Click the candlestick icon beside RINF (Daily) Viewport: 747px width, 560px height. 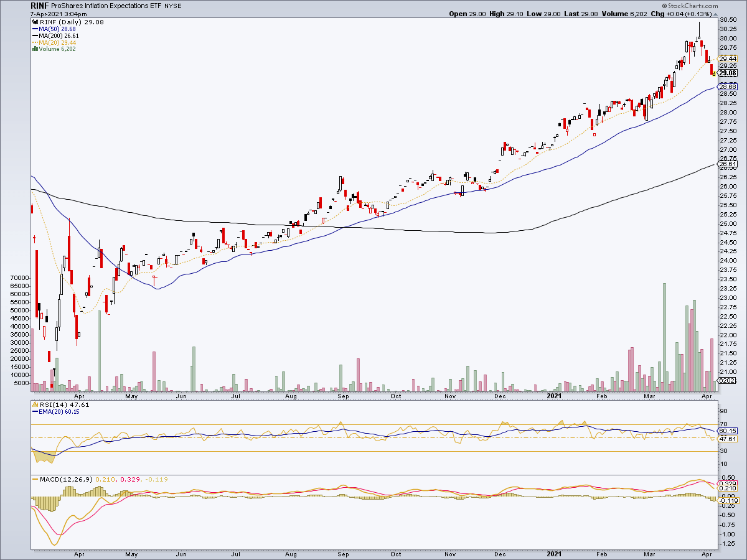35,21
